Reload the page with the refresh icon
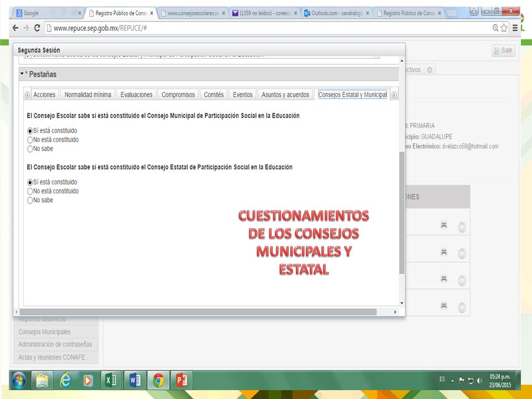This screenshot has height=399, width=532. point(37,28)
